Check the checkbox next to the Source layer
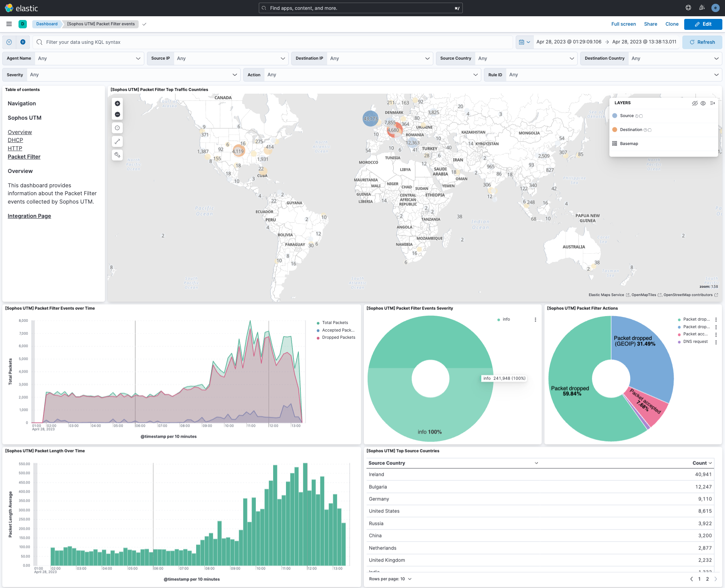 (642, 116)
